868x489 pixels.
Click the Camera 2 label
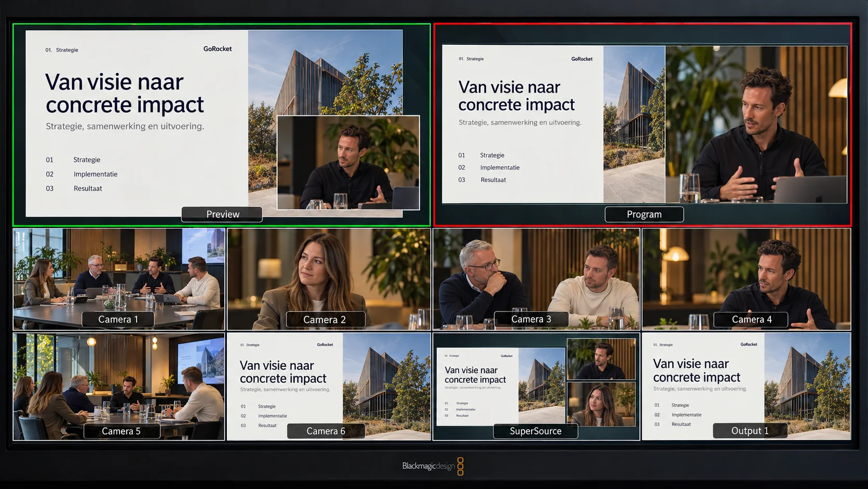pos(325,320)
